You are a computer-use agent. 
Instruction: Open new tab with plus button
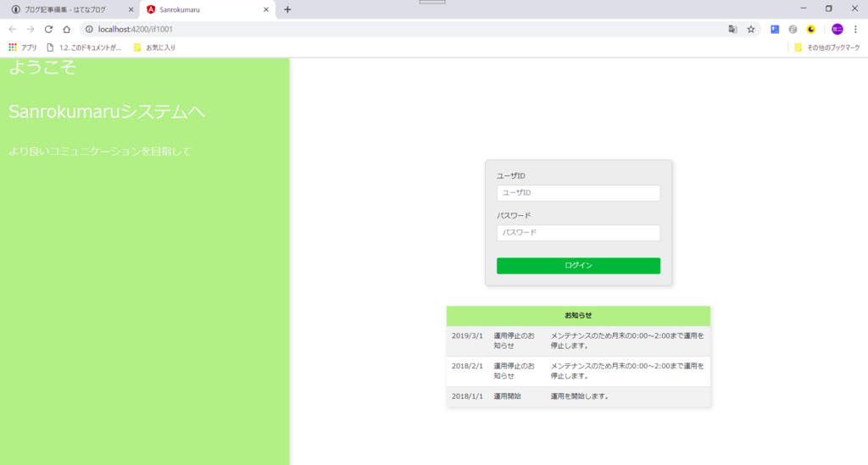point(287,9)
